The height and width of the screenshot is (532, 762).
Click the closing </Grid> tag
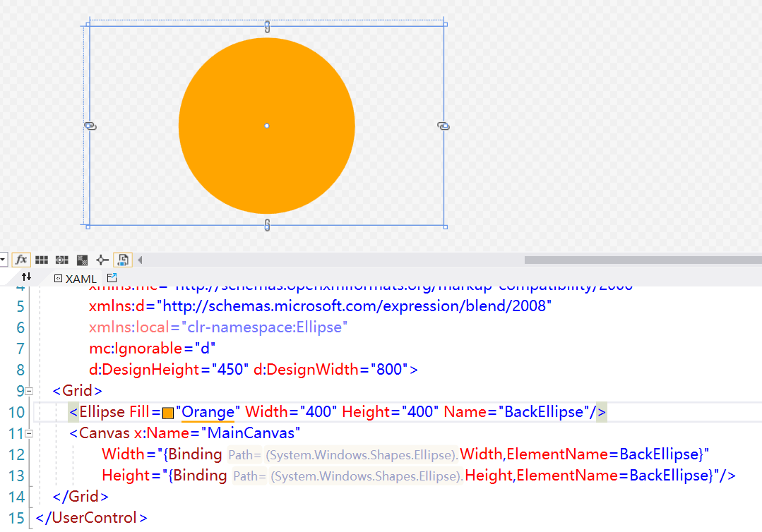coord(81,497)
